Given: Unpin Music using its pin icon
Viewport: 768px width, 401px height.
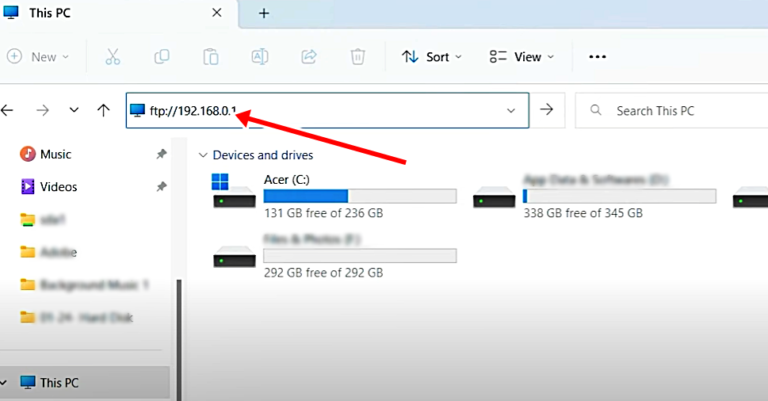Looking at the screenshot, I should (161, 154).
